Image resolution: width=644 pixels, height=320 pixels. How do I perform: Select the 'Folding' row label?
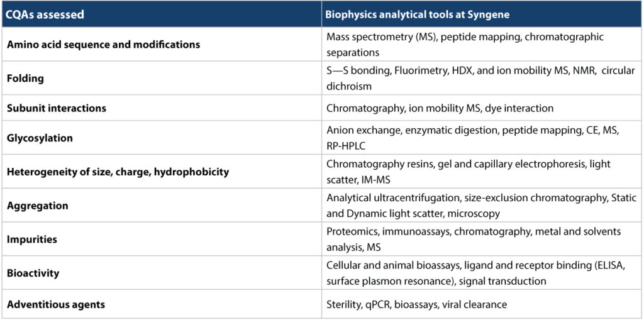point(162,79)
